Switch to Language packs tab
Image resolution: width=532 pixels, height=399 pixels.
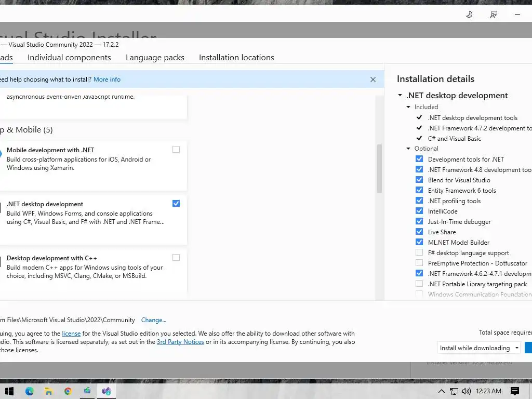(x=155, y=57)
